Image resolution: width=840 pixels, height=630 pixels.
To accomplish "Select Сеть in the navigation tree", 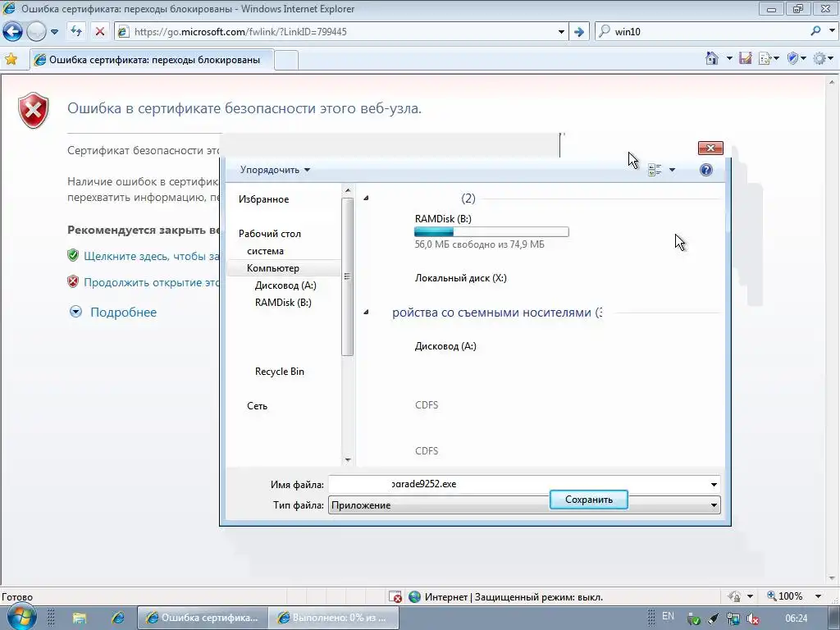I will (257, 405).
